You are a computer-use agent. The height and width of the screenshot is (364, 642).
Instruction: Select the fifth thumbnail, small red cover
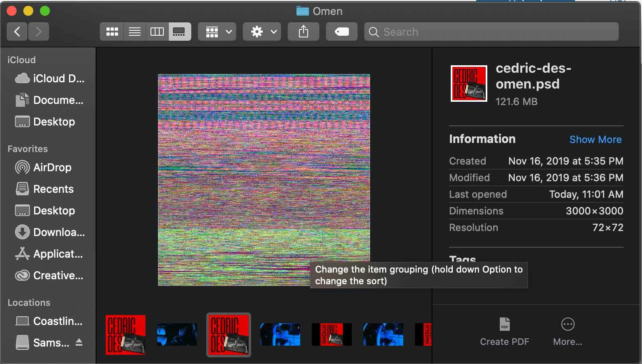tap(332, 334)
